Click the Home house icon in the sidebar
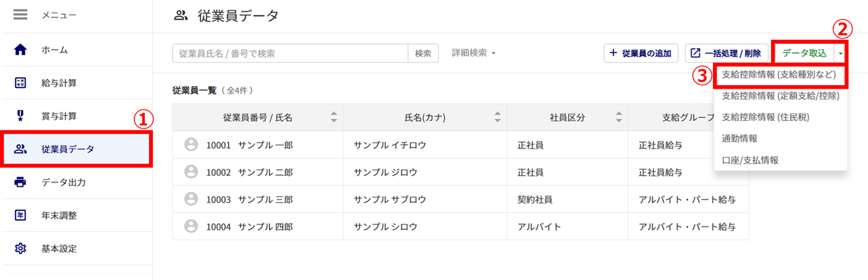Image resolution: width=868 pixels, height=280 pixels. (x=20, y=49)
